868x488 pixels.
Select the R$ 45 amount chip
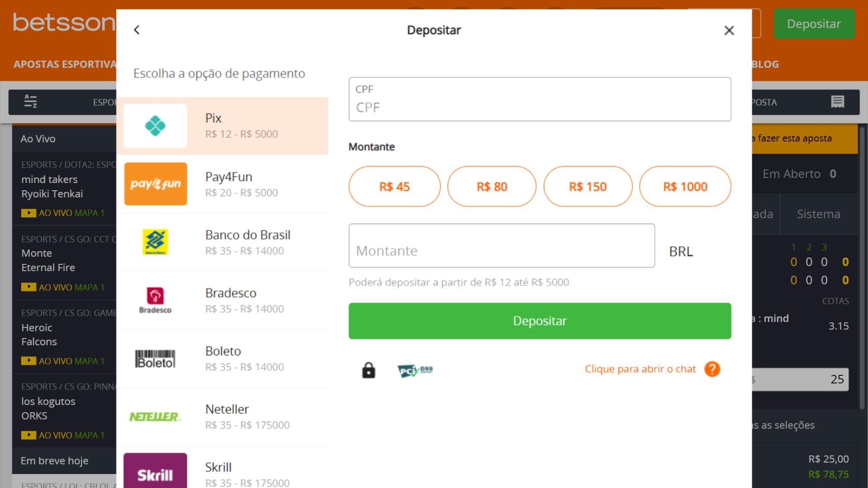coord(394,186)
